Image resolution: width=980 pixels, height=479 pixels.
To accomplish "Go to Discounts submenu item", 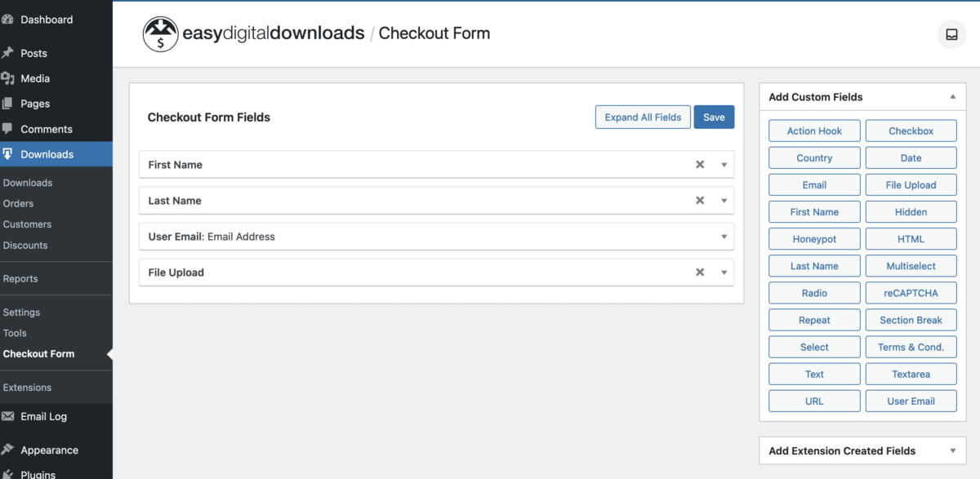I will click(25, 245).
